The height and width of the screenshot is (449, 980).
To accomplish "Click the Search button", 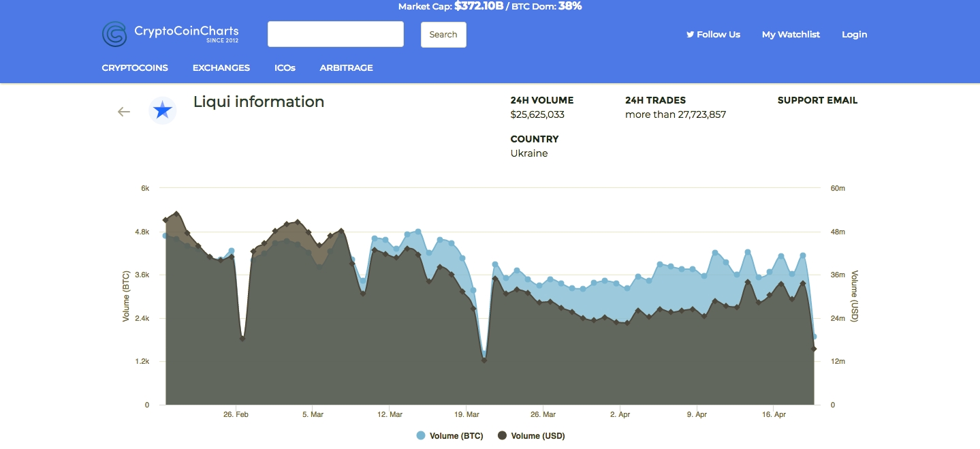I will (443, 35).
